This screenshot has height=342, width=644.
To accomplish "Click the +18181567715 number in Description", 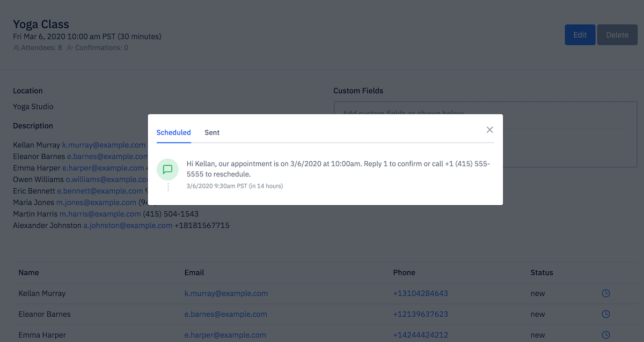I will tap(202, 226).
